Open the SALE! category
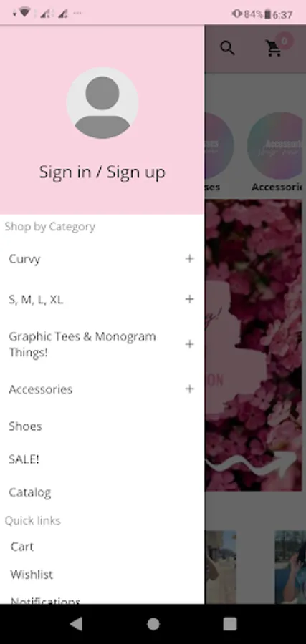 tap(24, 459)
